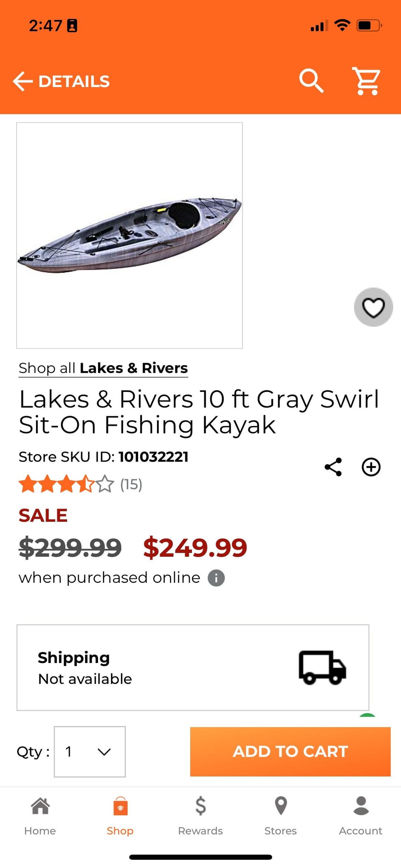Viewport: 401px width, 868px height.
Task: Open the Stores tab
Action: [281, 815]
